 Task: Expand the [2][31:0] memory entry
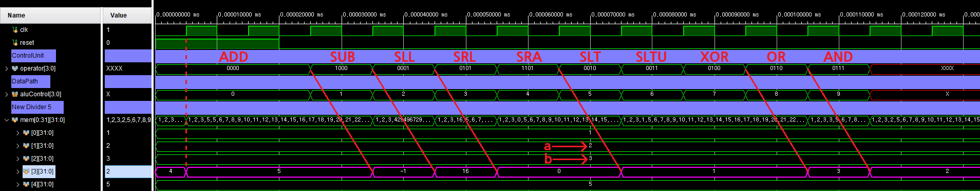[18, 159]
